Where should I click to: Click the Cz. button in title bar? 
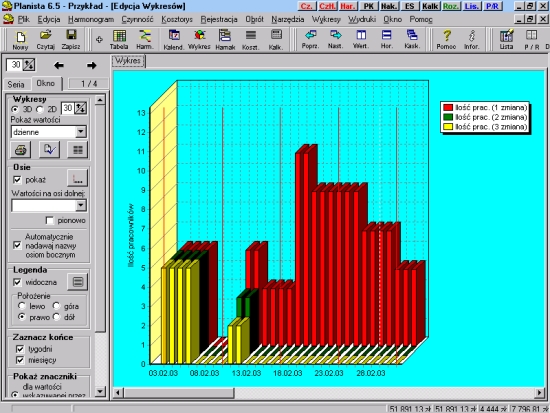pos(307,6)
